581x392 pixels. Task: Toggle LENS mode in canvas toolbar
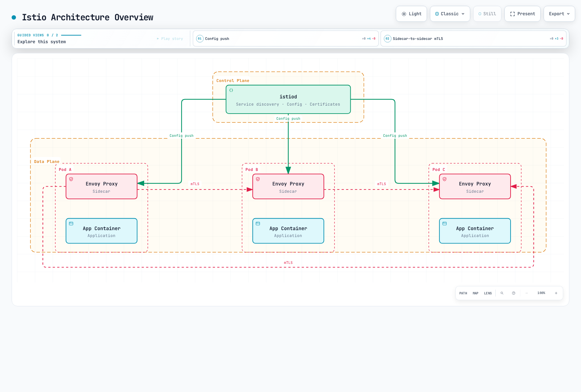488,293
